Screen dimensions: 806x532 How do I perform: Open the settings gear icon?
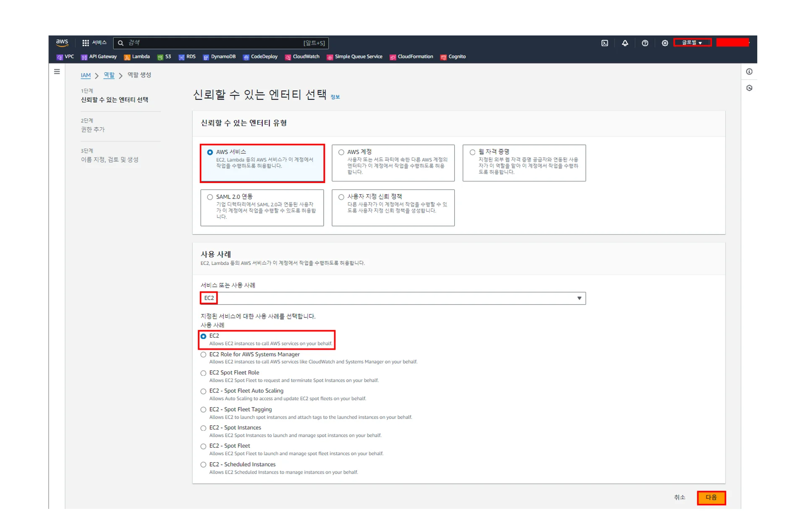(665, 43)
